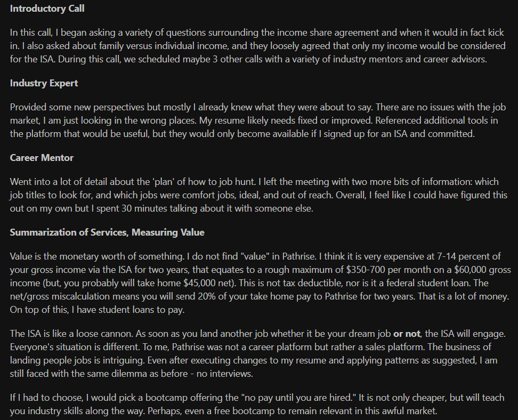The image size is (518, 420).
Task: Click the Summarization of Services, Measuring Value heading
Action: click(107, 232)
